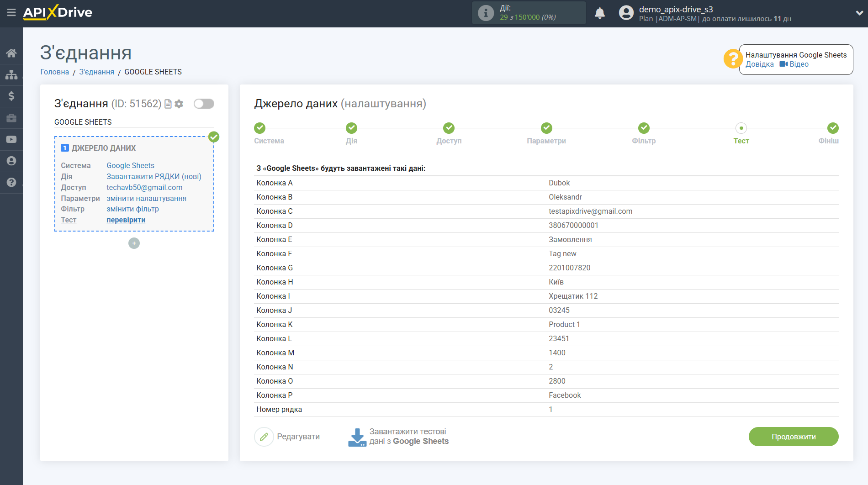
Task: Open the Google Sheets system link
Action: tap(131, 166)
